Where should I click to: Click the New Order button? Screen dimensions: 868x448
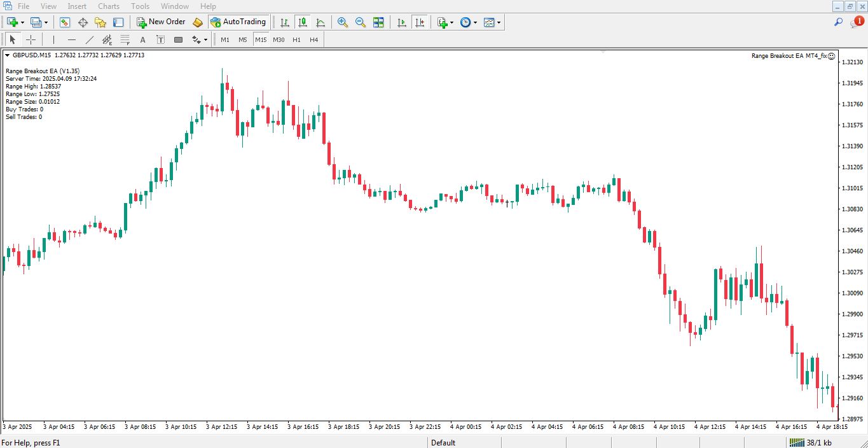tap(161, 22)
